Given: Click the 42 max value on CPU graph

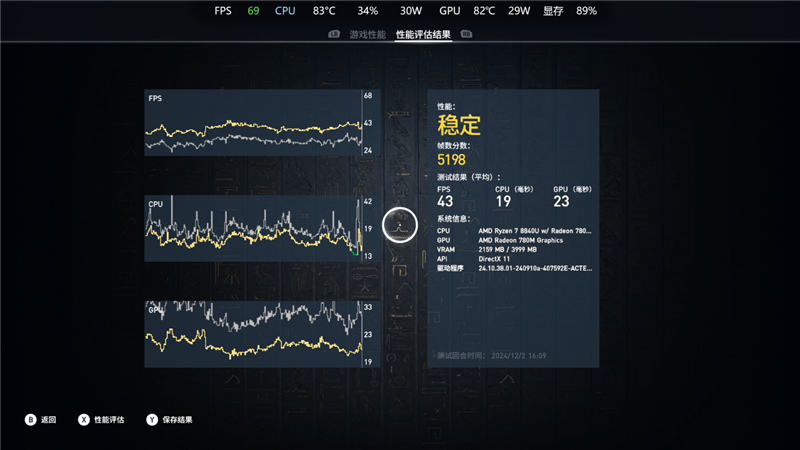Looking at the screenshot, I should (x=368, y=202).
